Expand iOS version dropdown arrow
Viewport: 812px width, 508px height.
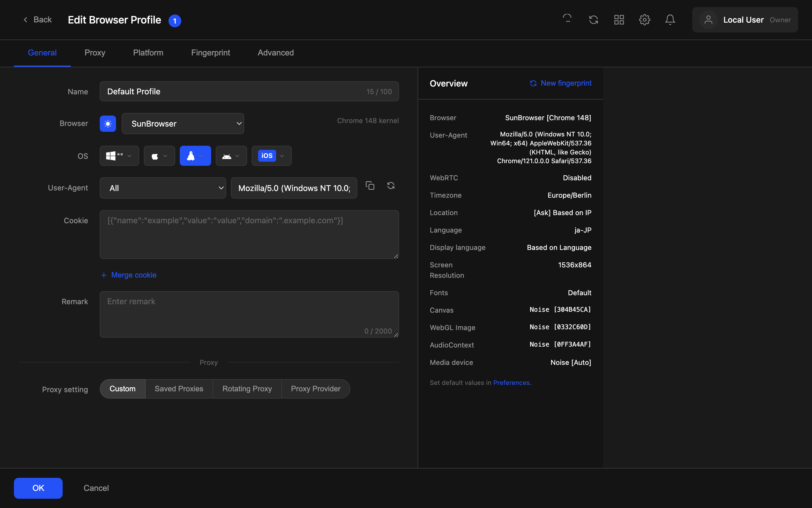(x=282, y=156)
